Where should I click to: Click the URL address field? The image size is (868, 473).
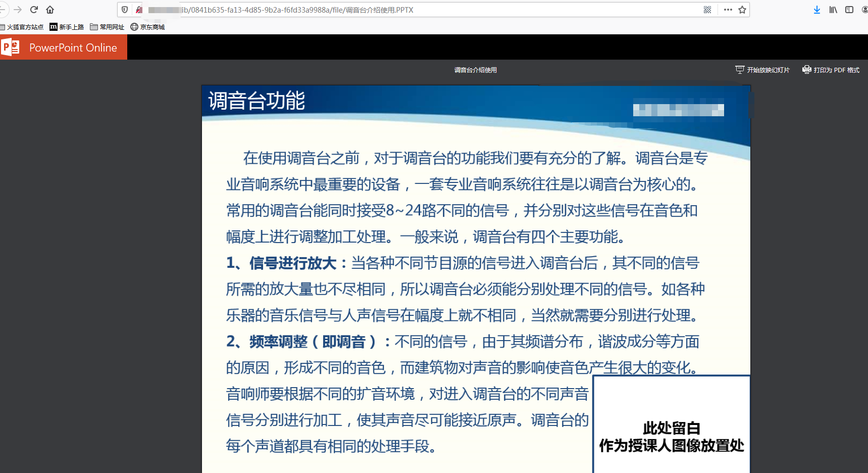coord(404,10)
